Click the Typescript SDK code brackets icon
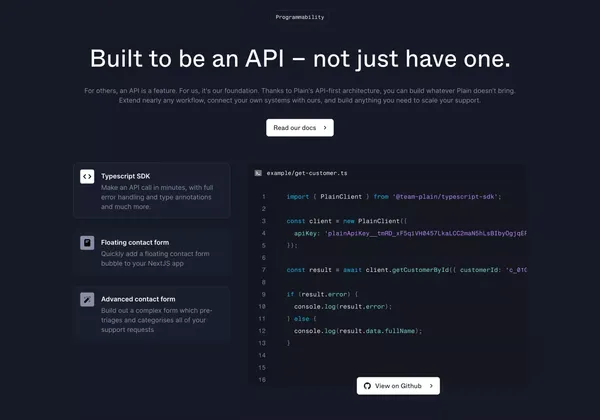Screen dimensions: 600x420 point(87,176)
